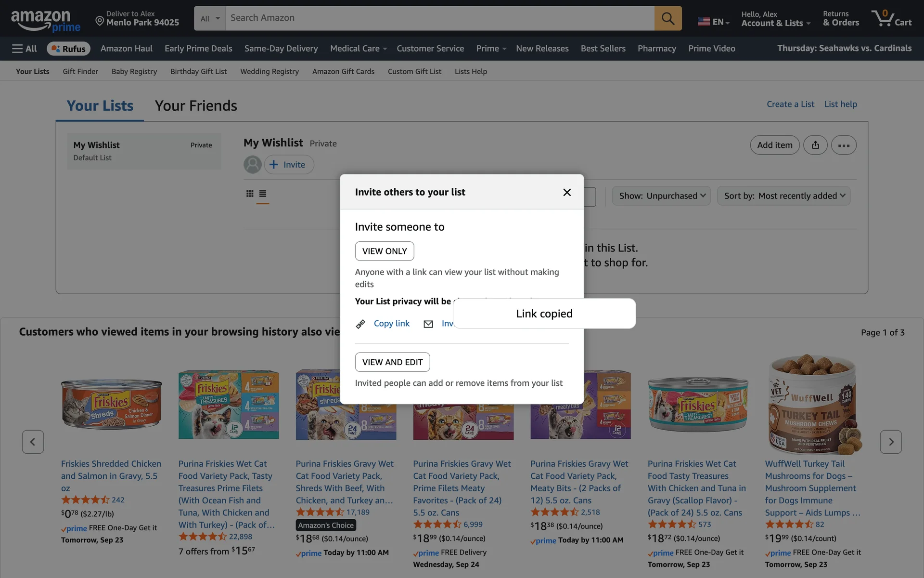Click the search magnifier button
The width and height of the screenshot is (924, 578).
(667, 18)
